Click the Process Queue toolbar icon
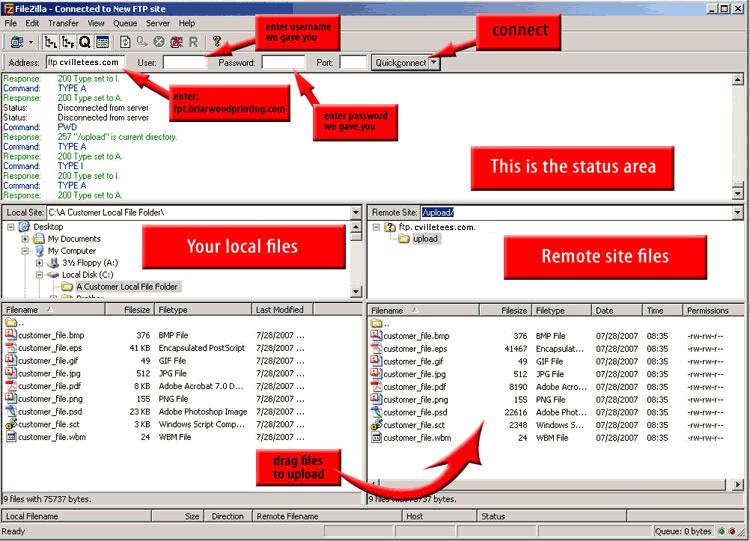Image resolution: width=750 pixels, height=541 pixels. [x=142, y=42]
